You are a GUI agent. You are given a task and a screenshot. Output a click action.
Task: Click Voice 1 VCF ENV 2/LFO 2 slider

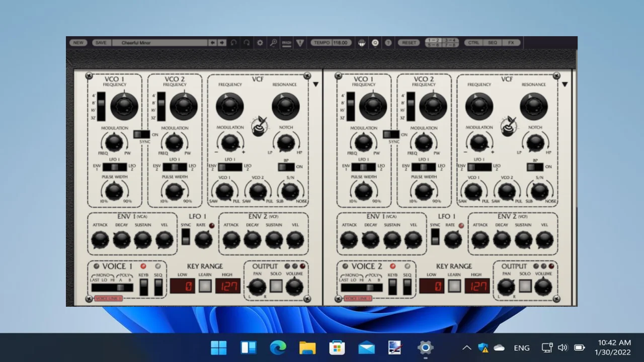[x=230, y=167]
